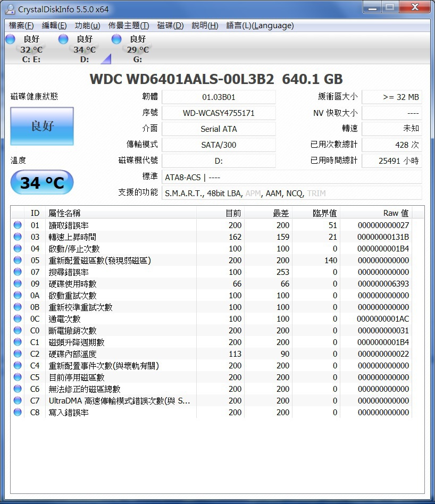Click status orb of attribute C0 斷電撤銷次數
This screenshot has width=435, height=504.
click(x=18, y=330)
